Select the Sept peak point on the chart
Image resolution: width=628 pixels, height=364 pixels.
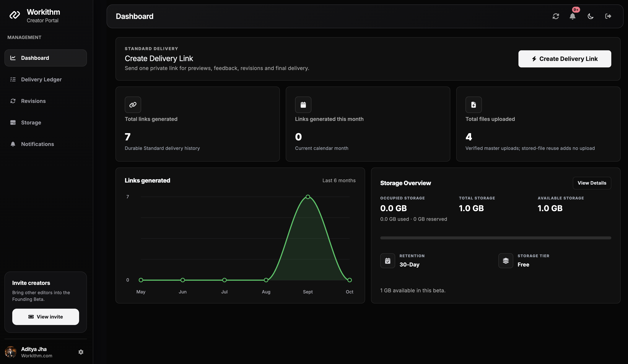[308, 197]
